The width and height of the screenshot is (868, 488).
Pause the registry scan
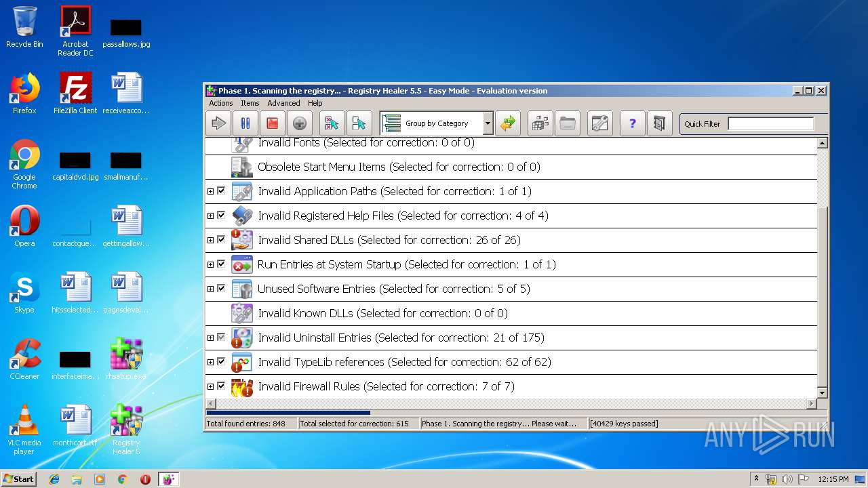click(245, 123)
